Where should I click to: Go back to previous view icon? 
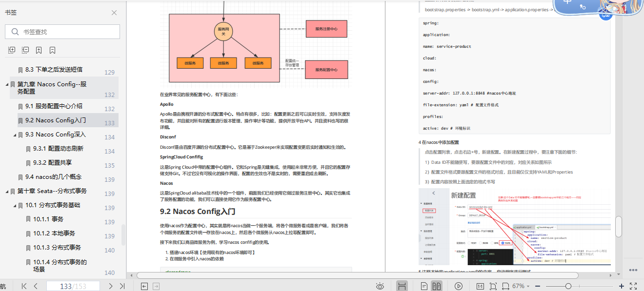tap(144, 286)
